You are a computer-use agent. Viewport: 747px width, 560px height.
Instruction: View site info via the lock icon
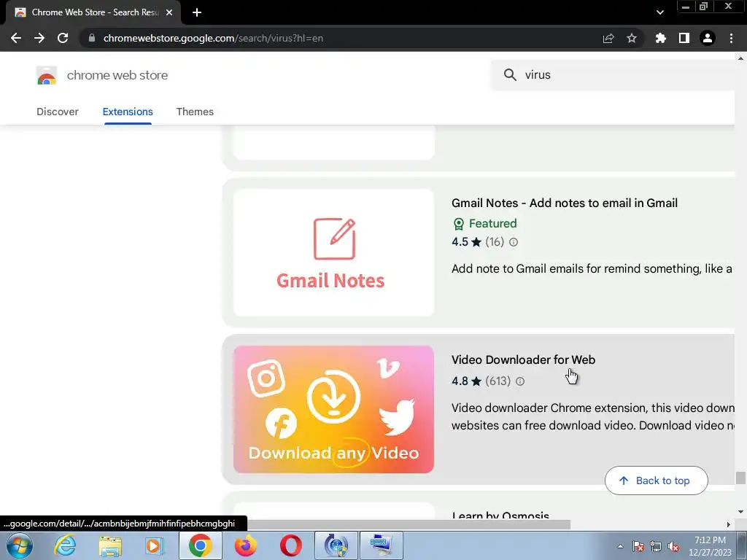pos(92,38)
